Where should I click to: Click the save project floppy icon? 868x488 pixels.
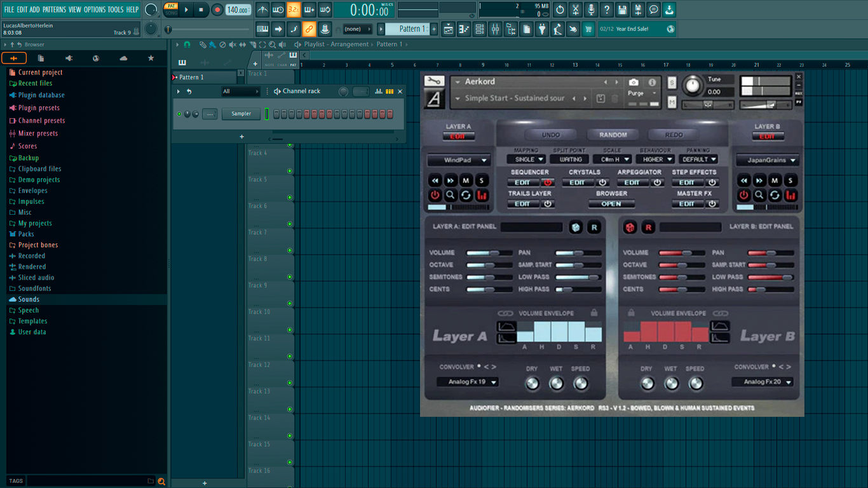point(622,10)
